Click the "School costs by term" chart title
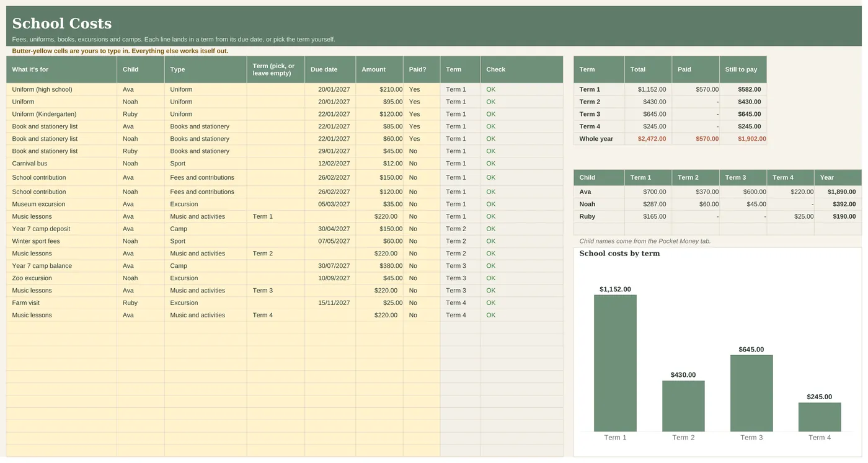Screen dimensions: 868x463 pos(619,254)
